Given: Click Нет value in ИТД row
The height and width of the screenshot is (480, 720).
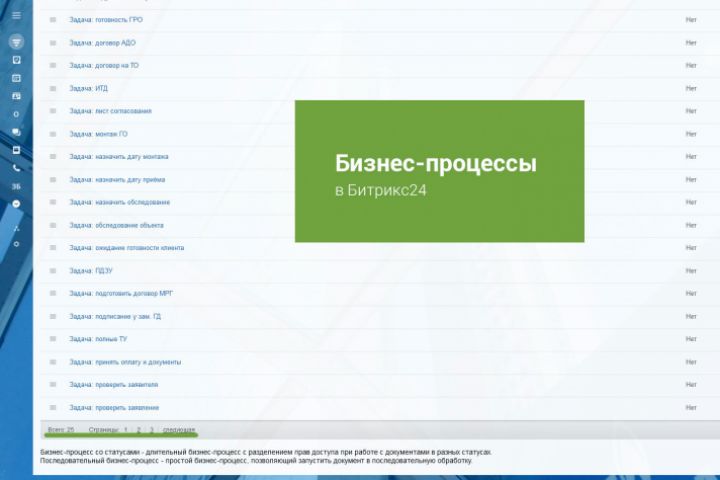Looking at the screenshot, I should (x=691, y=88).
